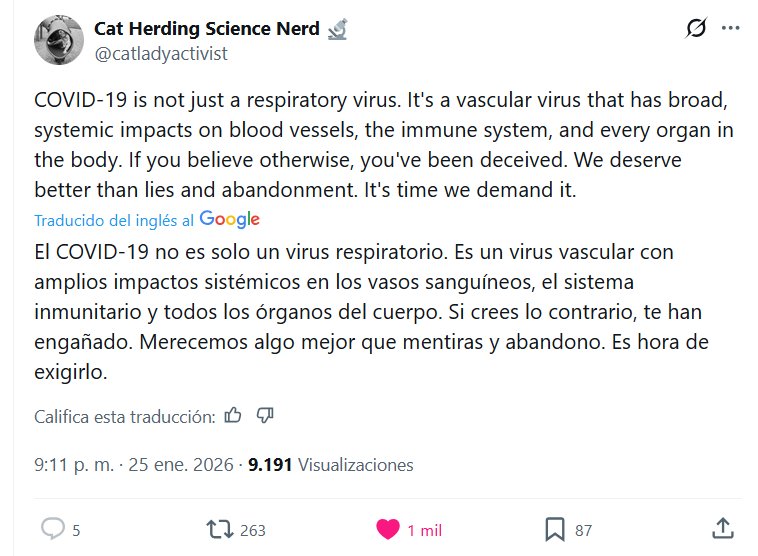This screenshot has width=758, height=556.
Task: Open the Cat Herding Science Nerd profile name
Action: 208,28
